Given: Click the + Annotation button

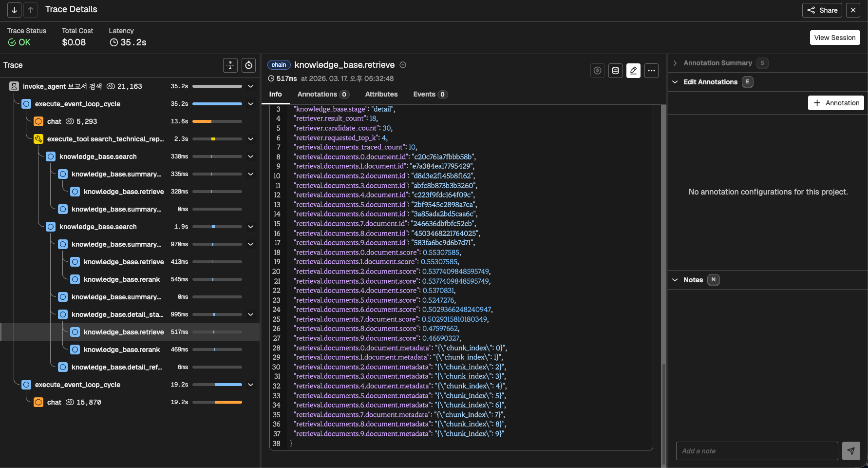Looking at the screenshot, I should coord(836,103).
